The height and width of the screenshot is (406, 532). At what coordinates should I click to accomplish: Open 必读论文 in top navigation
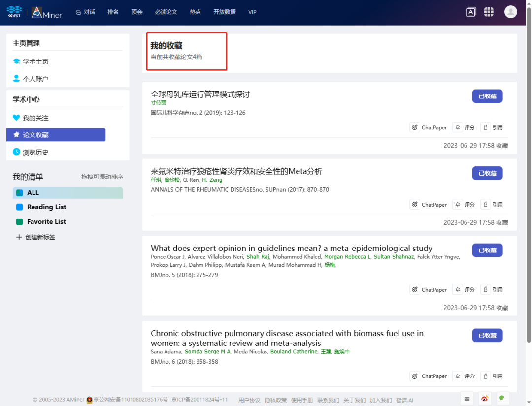(x=166, y=12)
